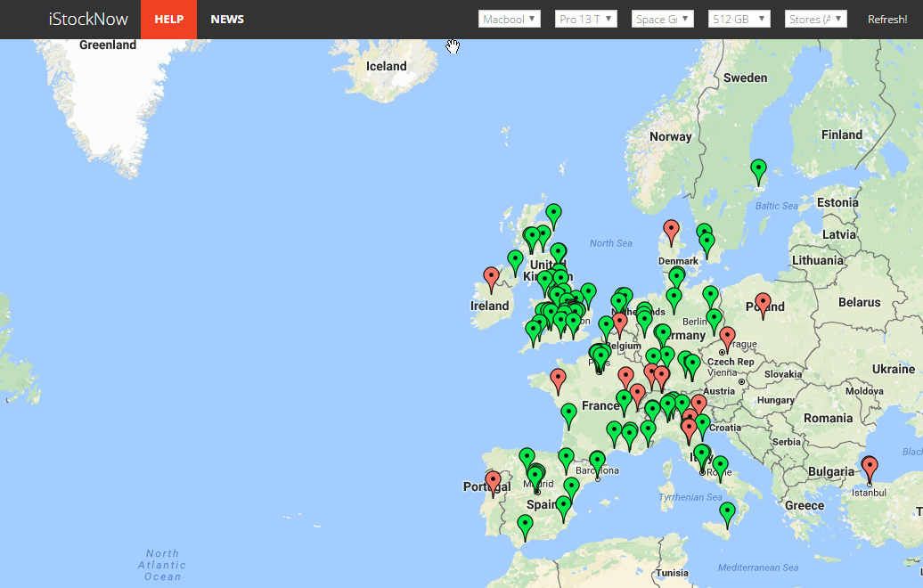Click the Estonia map label
923x588 pixels.
[837, 202]
